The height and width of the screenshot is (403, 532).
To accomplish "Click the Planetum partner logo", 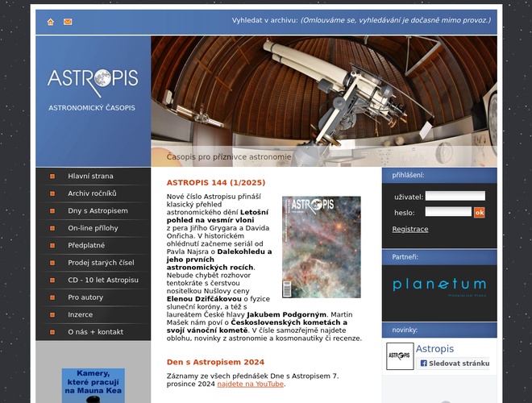I will pos(439,285).
